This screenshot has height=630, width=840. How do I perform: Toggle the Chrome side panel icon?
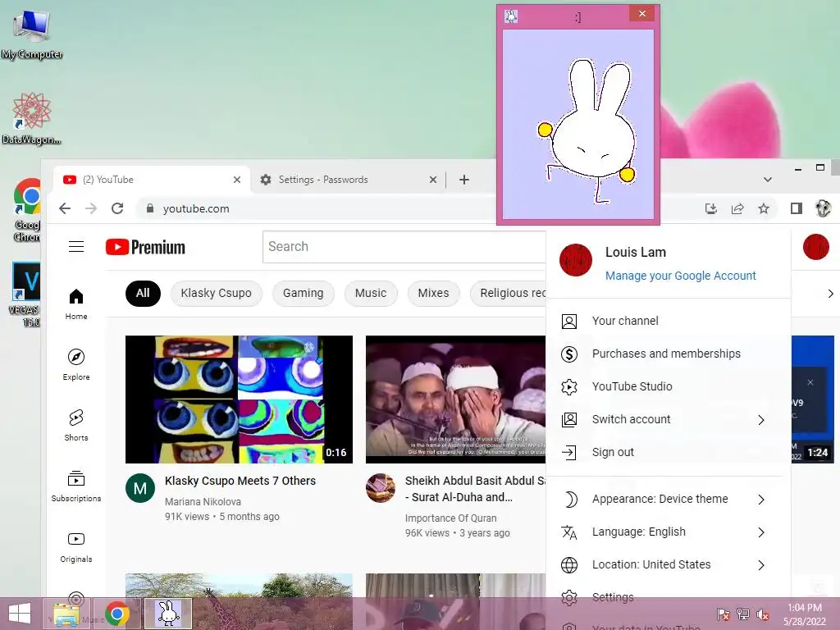point(796,208)
